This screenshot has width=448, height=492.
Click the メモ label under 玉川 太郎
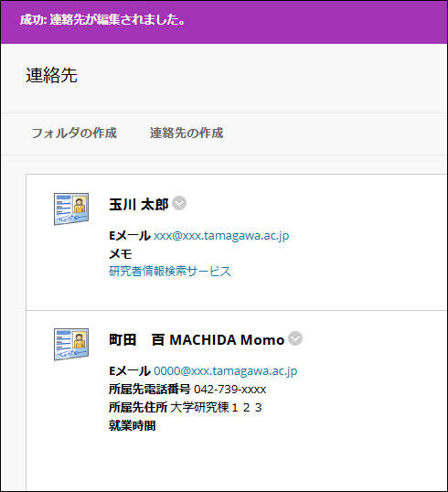coord(121,254)
